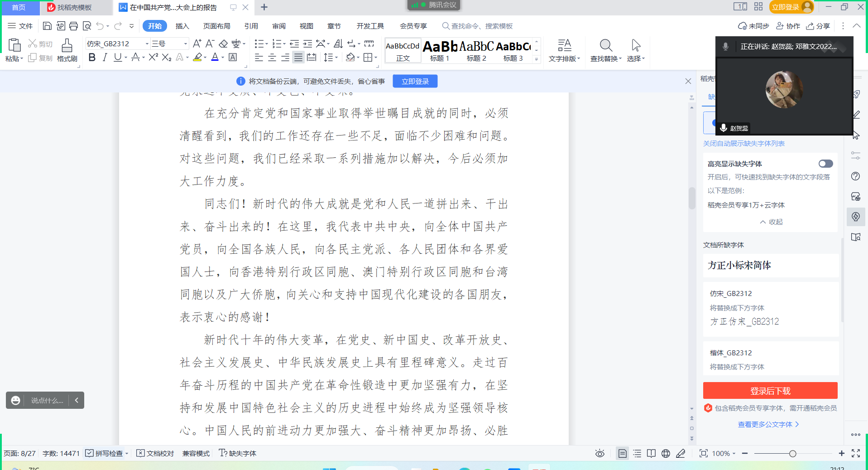Switch to web layout globe icon

tap(666, 453)
